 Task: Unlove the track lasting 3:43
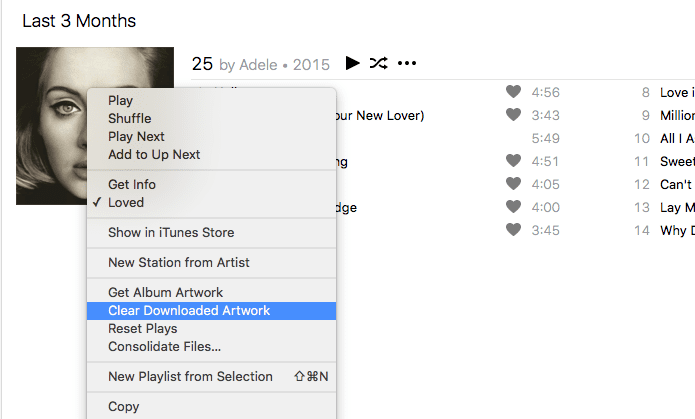(513, 115)
